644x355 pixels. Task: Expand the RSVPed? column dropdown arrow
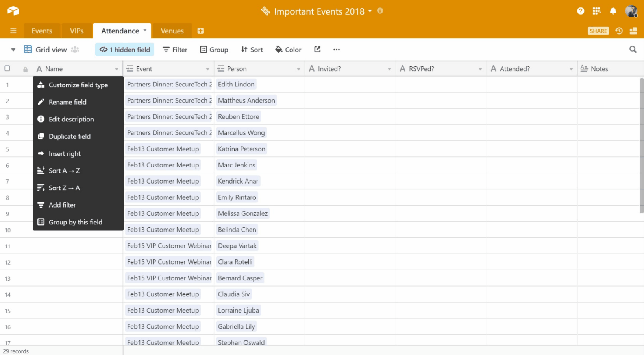480,69
